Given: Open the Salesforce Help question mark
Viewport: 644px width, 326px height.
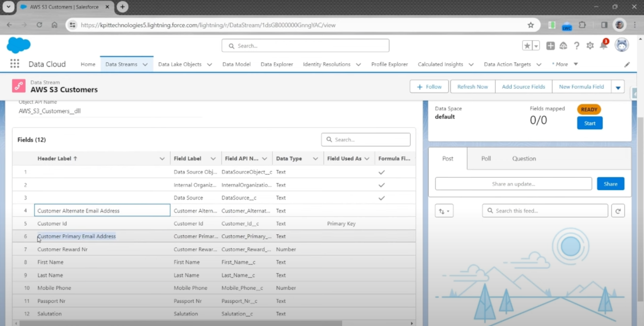Looking at the screenshot, I should coord(576,46).
